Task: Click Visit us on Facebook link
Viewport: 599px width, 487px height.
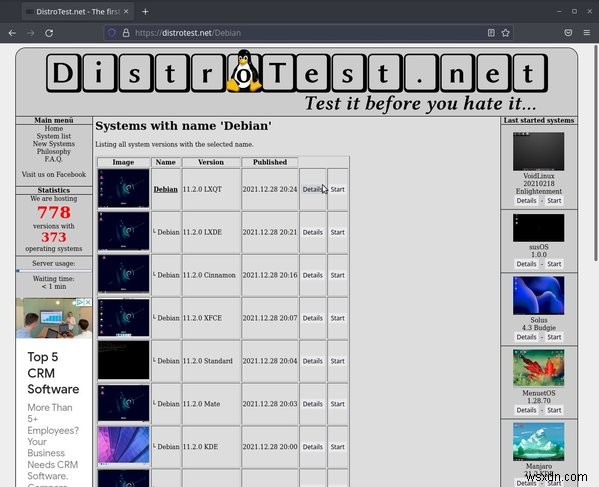Action: pyautogui.click(x=53, y=174)
